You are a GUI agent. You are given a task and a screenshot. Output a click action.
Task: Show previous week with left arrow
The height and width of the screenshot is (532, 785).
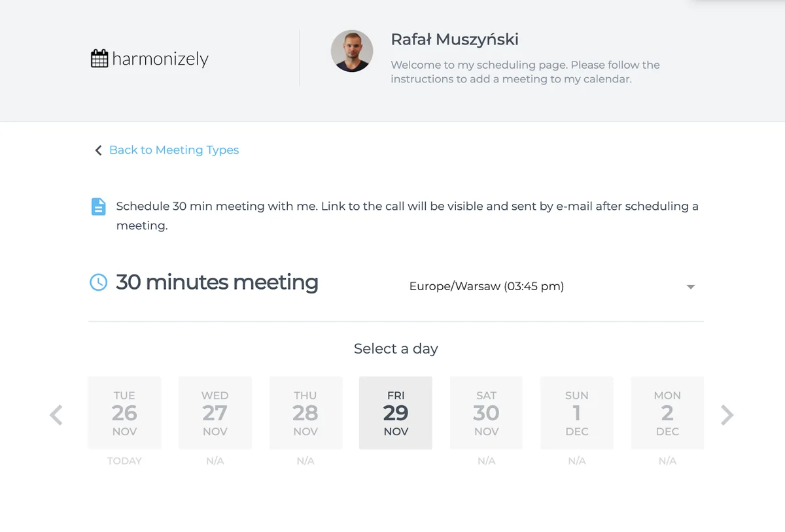click(x=56, y=415)
